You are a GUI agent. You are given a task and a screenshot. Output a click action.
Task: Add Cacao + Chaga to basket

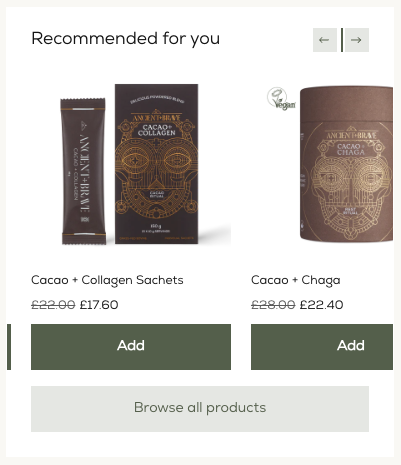point(322,347)
